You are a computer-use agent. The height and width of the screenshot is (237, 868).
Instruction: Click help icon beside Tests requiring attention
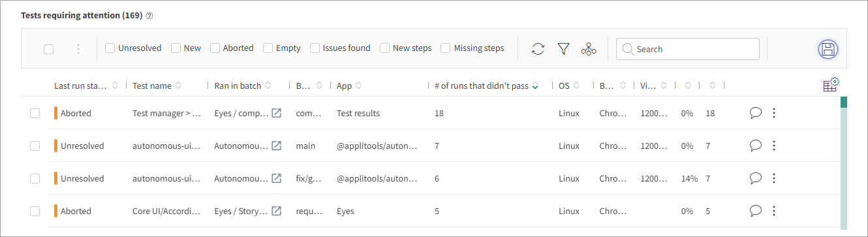[x=149, y=16]
